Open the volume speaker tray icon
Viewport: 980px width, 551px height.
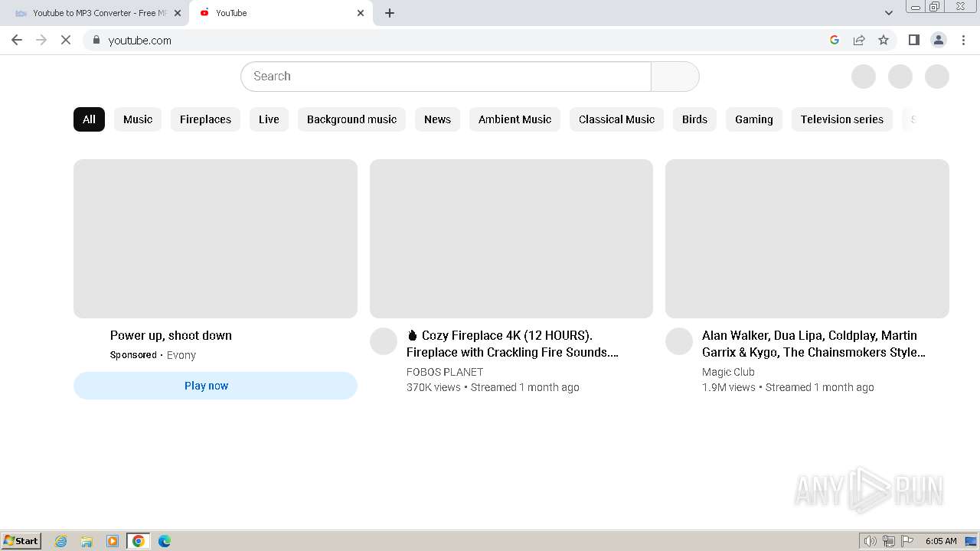click(870, 541)
